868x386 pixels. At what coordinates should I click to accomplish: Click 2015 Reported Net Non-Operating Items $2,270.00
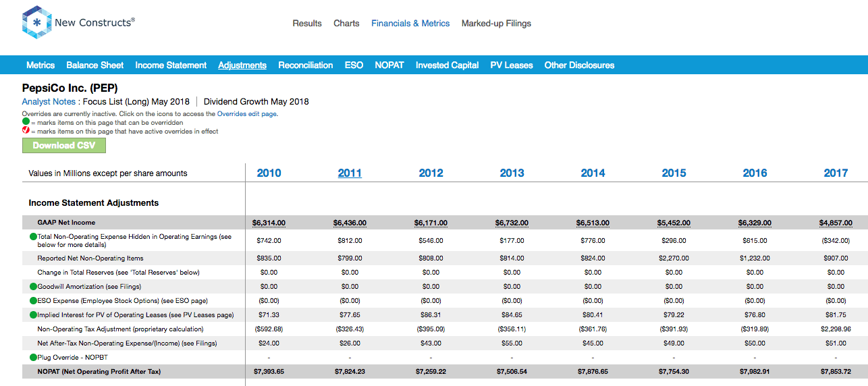[x=674, y=258]
